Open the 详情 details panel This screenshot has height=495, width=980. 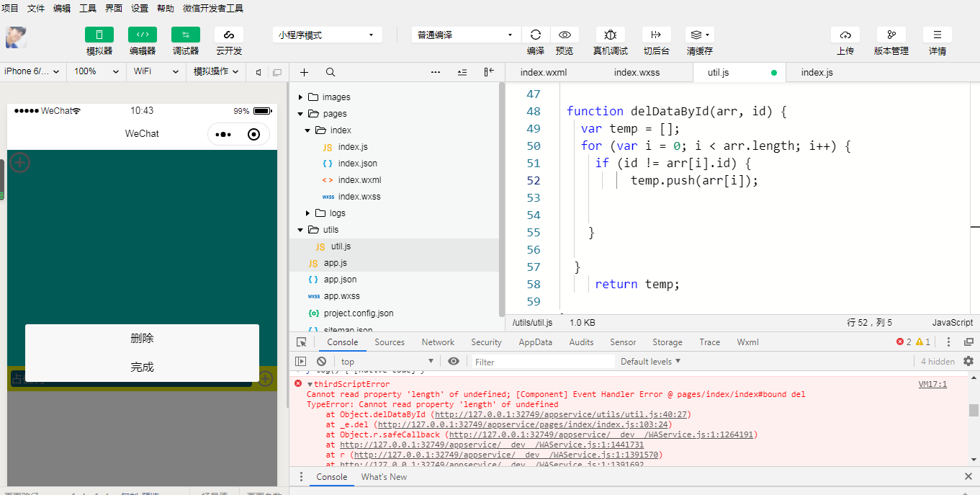click(938, 35)
